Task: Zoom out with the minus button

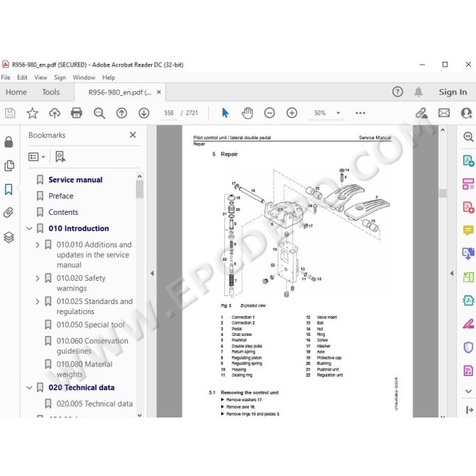Action: point(269,113)
